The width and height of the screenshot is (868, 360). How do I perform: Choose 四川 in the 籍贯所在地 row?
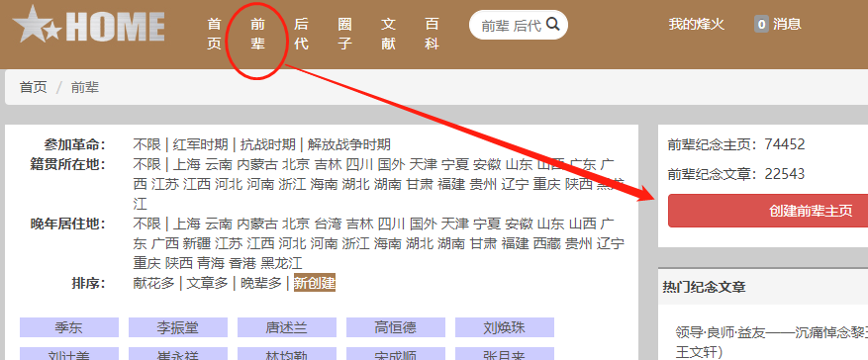tap(360, 164)
